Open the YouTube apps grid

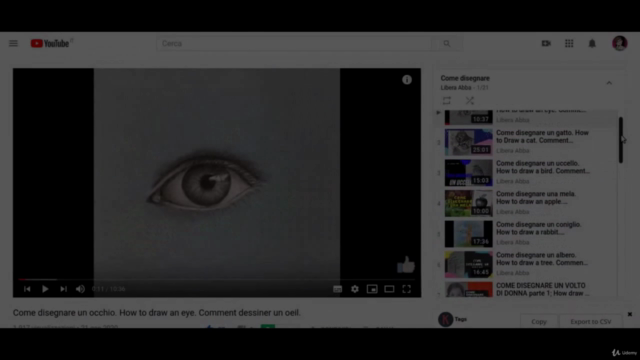click(x=569, y=43)
